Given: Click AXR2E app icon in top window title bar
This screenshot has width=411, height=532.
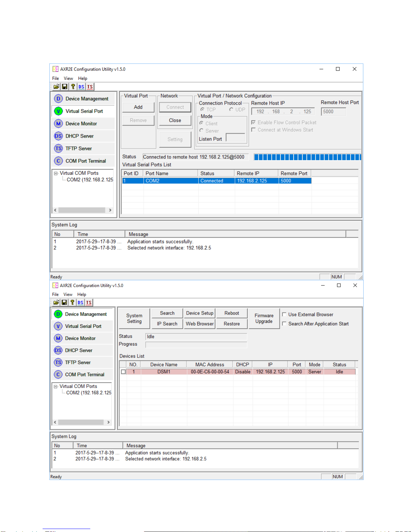Looking at the screenshot, I should tap(55, 69).
